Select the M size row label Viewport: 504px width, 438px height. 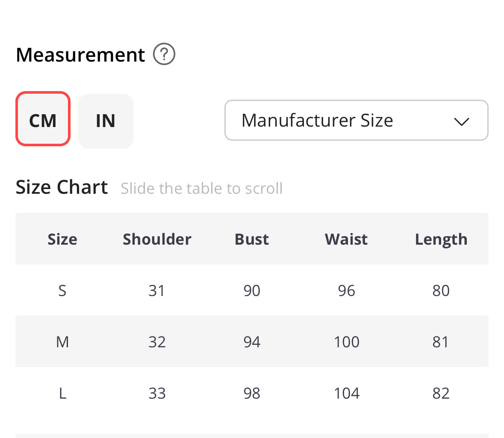pyautogui.click(x=62, y=342)
